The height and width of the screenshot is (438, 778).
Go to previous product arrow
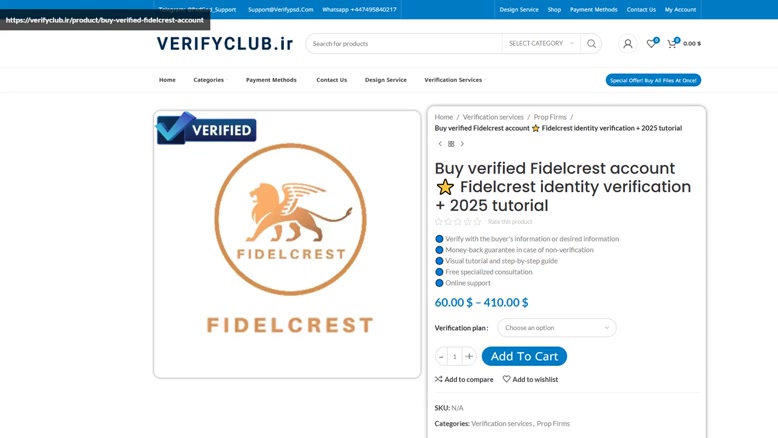pyautogui.click(x=440, y=144)
